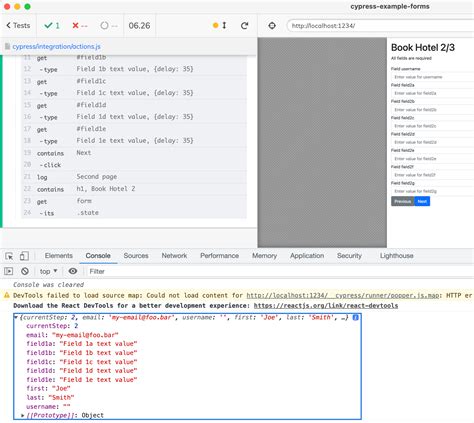Switch to the Application tab
The image size is (474, 423).
click(x=307, y=256)
